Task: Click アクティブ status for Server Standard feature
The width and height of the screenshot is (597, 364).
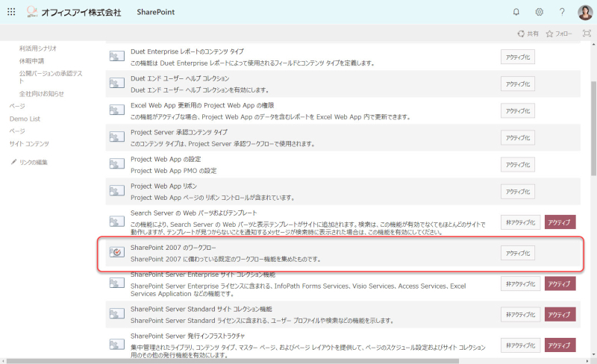Action: click(560, 315)
